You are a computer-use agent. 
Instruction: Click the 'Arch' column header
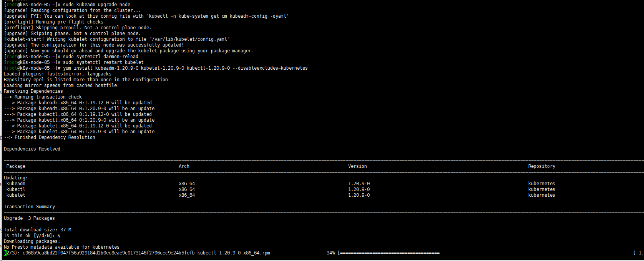pyautogui.click(x=184, y=166)
